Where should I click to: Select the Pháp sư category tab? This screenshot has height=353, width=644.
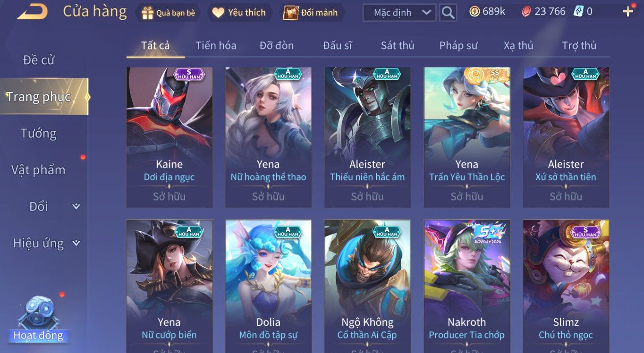tap(458, 45)
